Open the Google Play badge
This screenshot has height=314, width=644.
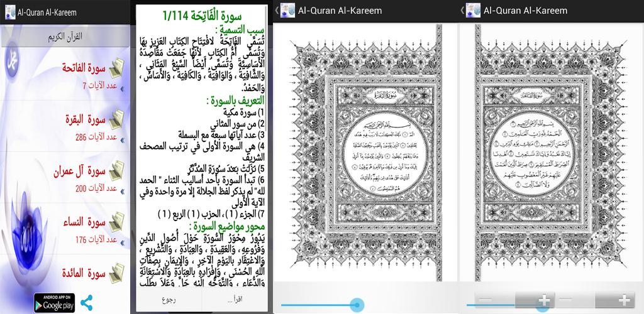pyautogui.click(x=54, y=303)
